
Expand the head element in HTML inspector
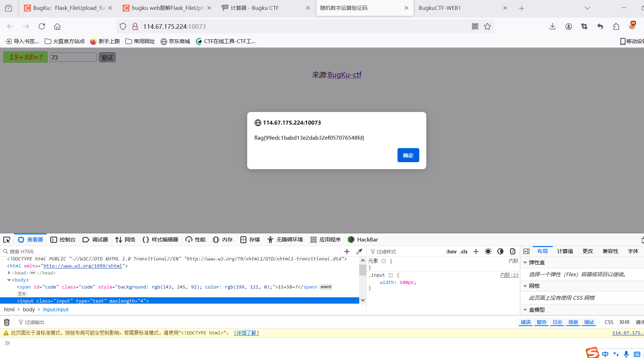click(9, 273)
